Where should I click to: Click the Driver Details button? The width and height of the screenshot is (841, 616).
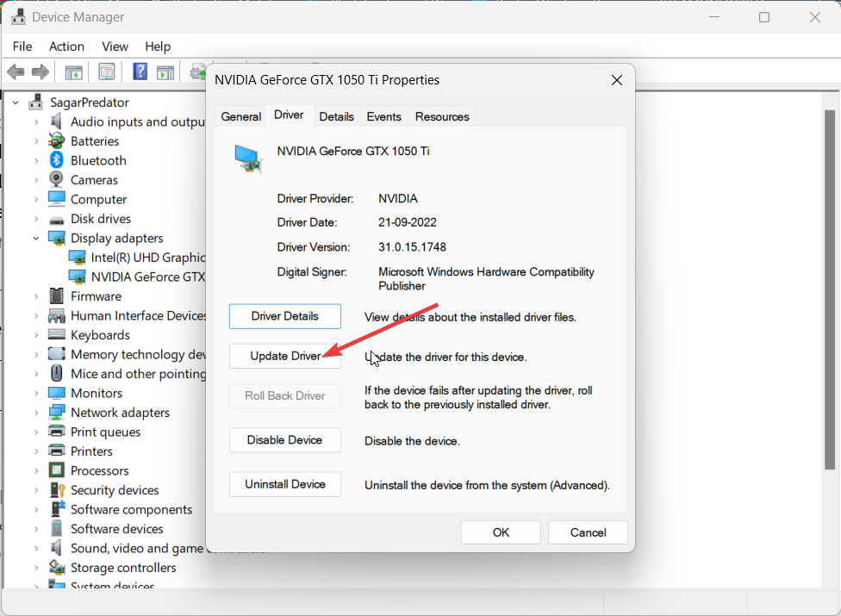(x=285, y=316)
